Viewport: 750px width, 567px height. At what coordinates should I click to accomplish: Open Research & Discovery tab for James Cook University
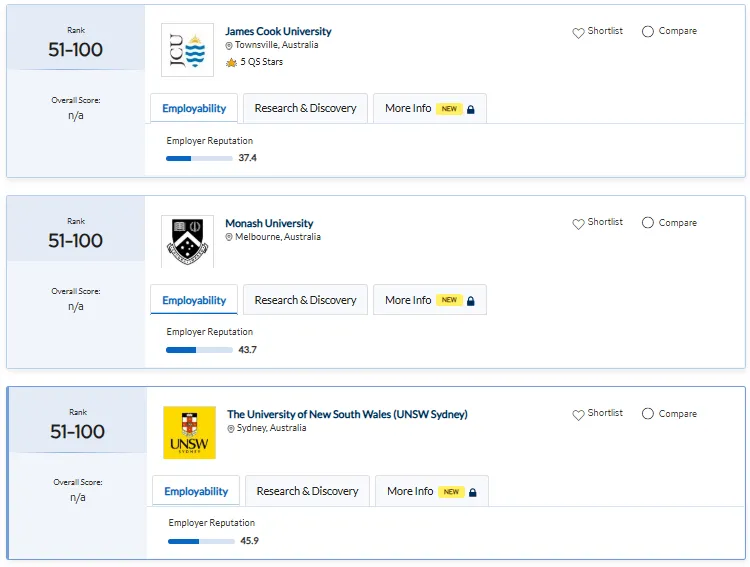(305, 108)
